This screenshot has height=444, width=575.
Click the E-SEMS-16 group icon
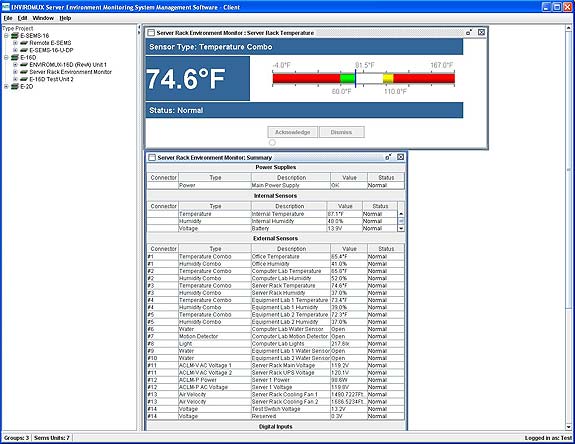[15, 36]
